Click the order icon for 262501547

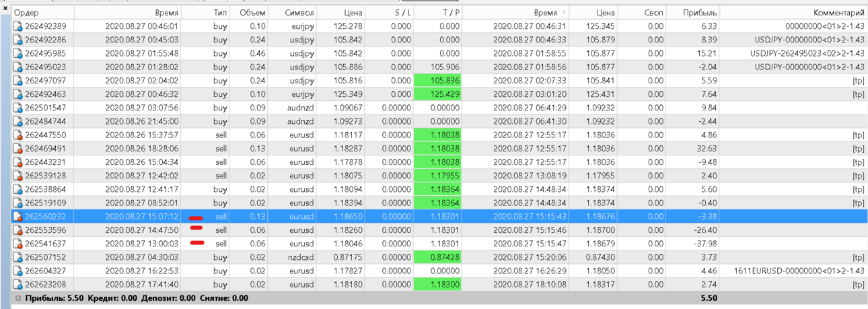tap(18, 108)
